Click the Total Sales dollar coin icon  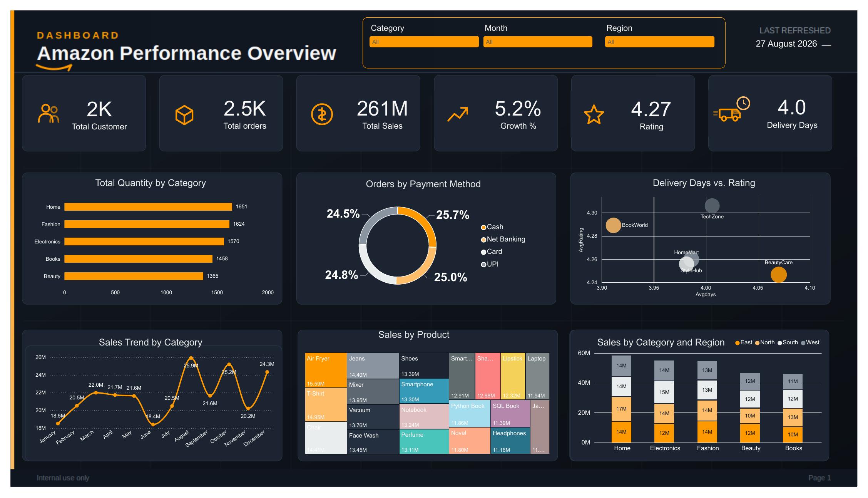click(x=322, y=114)
